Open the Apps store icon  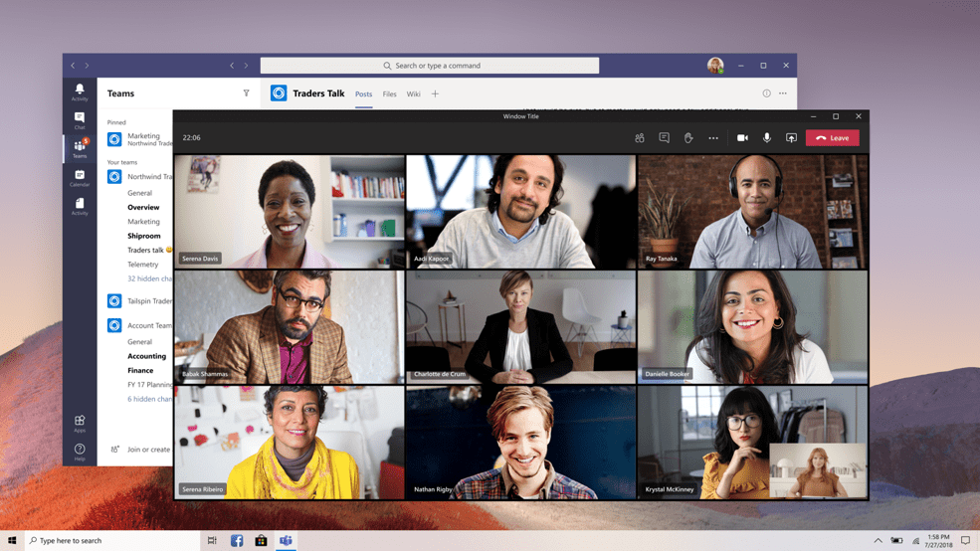[x=80, y=424]
